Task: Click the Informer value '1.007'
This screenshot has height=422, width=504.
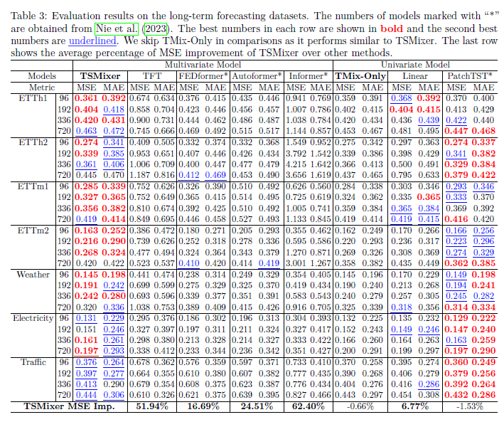Action: coord(296,110)
